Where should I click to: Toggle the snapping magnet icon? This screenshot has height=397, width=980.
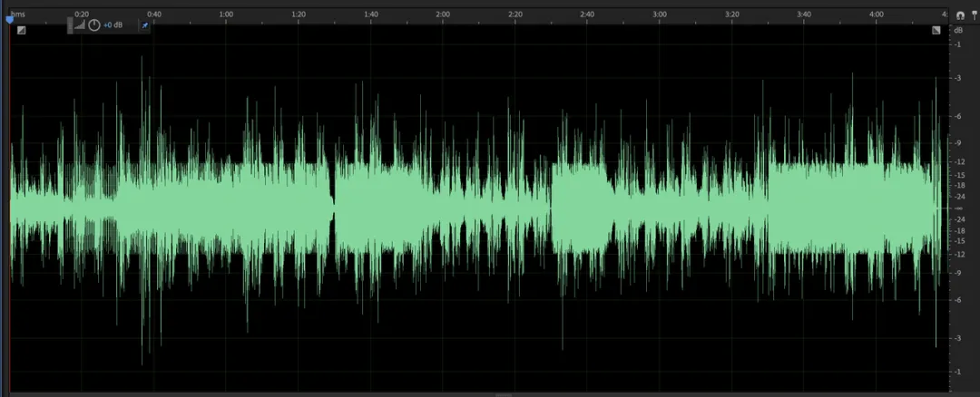click(961, 15)
